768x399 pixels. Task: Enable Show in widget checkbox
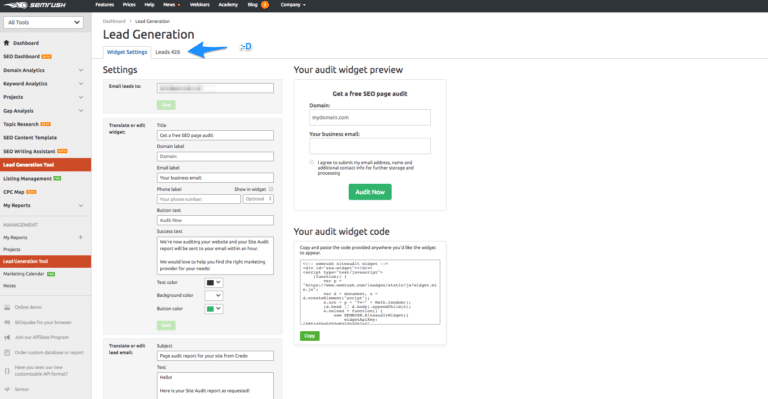(271, 189)
